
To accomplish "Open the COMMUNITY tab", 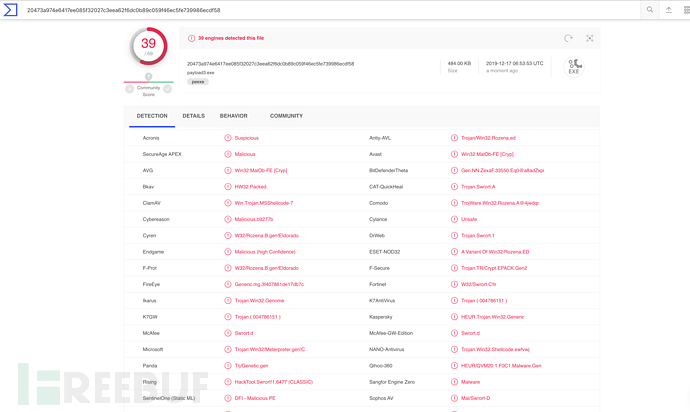I will point(286,116).
